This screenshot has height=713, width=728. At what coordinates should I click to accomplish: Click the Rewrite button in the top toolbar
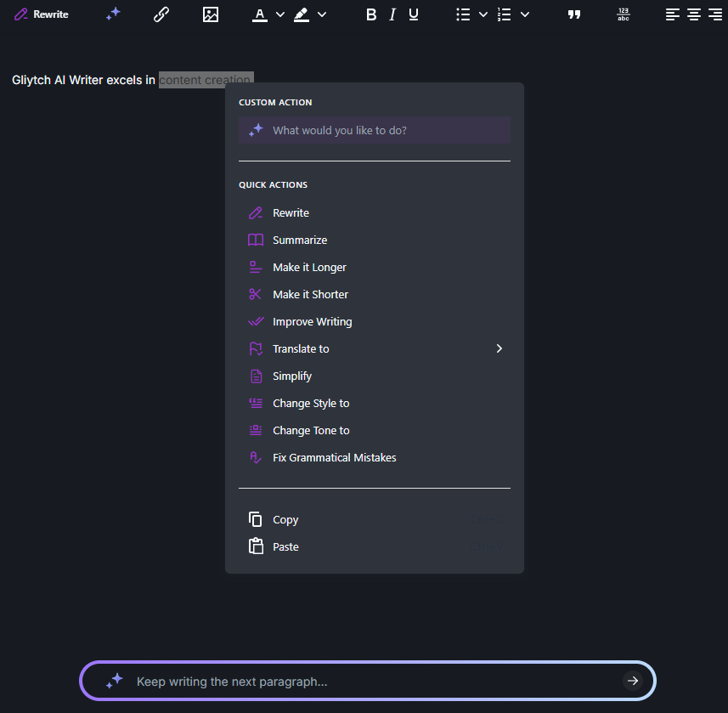[x=42, y=14]
